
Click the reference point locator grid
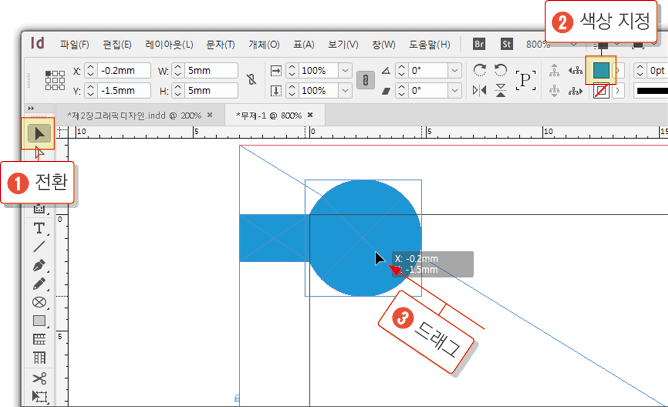[x=55, y=80]
